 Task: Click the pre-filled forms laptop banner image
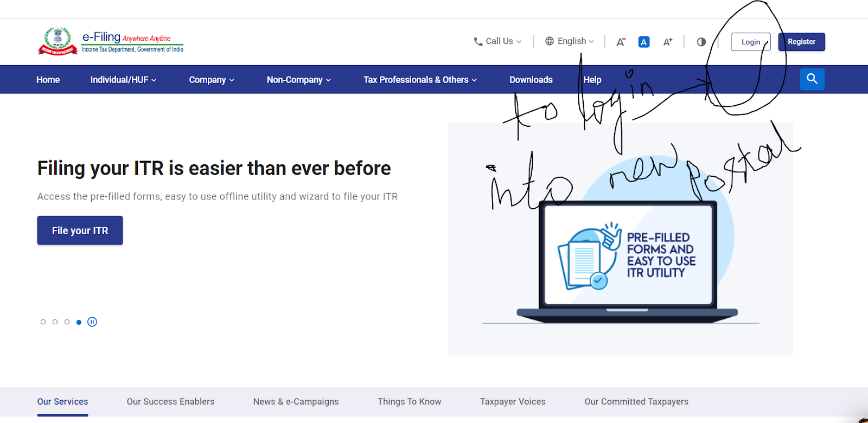coord(621,239)
